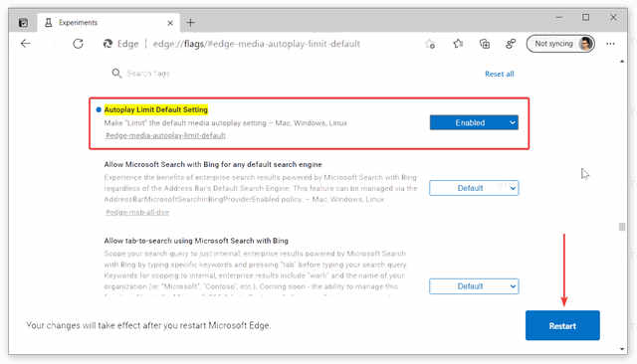Open the Favorites list icon
Viewport: 637px width, 364px height.
pos(458,44)
